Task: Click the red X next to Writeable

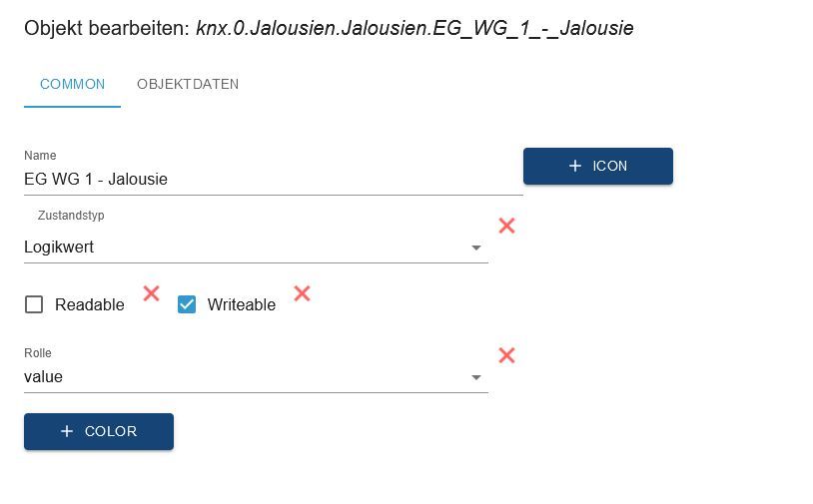Action: (302, 293)
